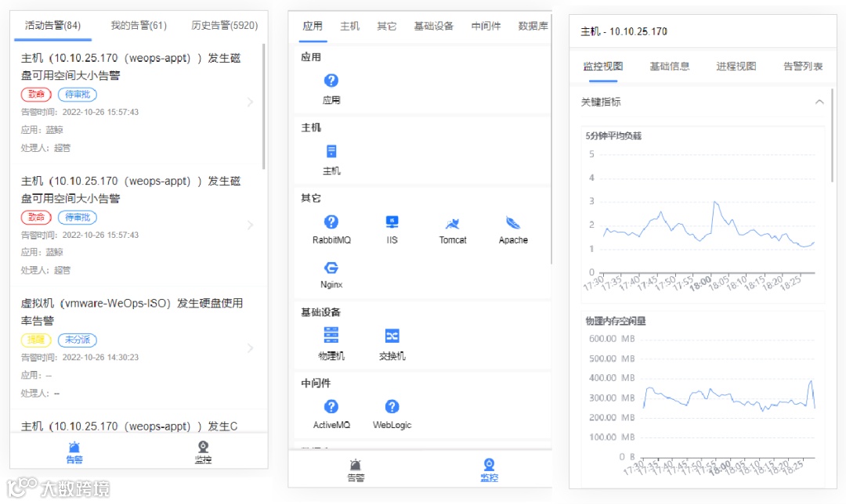Open the 进程视图 tab
Viewport: 846px width, 504px height.
(736, 67)
